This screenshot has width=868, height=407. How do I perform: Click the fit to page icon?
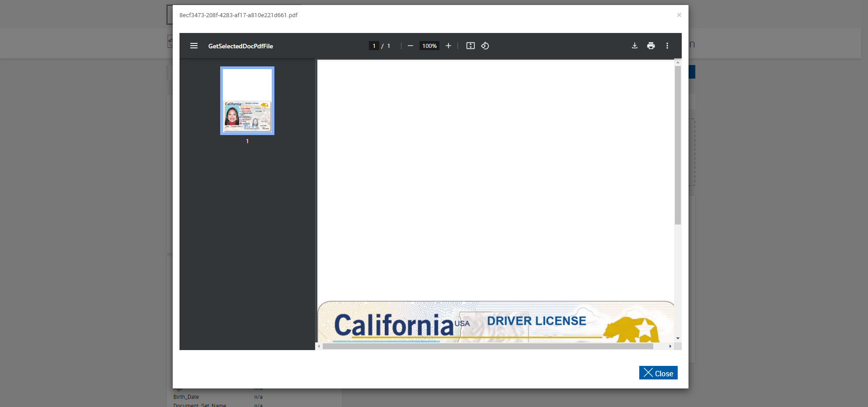point(471,46)
